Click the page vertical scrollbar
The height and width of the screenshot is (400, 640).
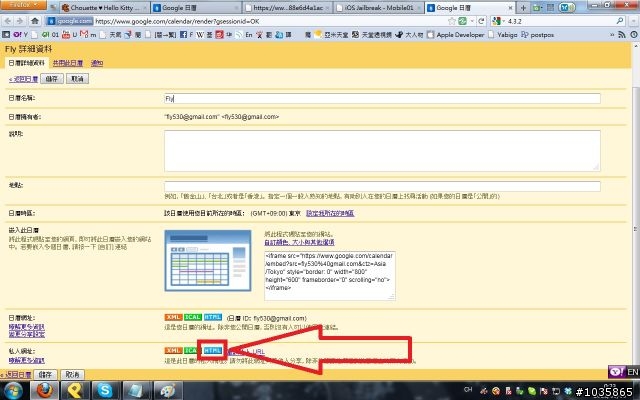(636, 229)
